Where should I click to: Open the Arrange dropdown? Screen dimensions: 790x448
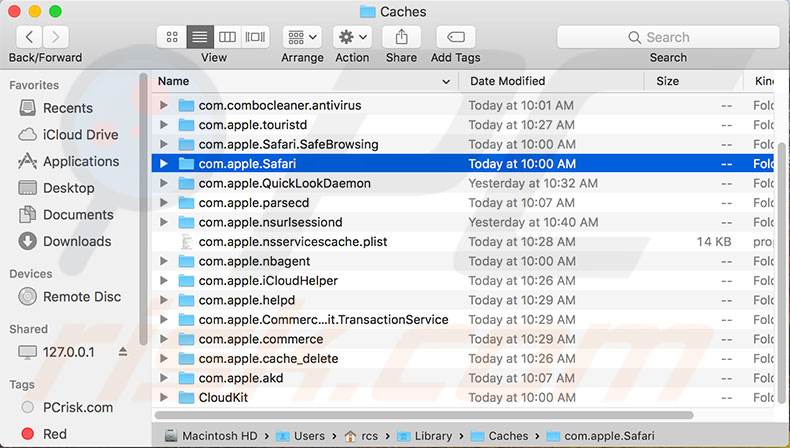(x=302, y=37)
